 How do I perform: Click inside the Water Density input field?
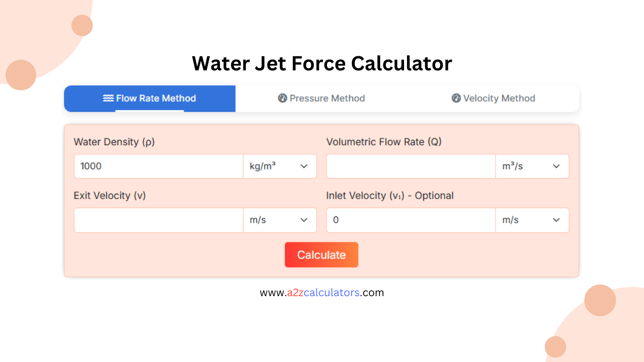(158, 166)
